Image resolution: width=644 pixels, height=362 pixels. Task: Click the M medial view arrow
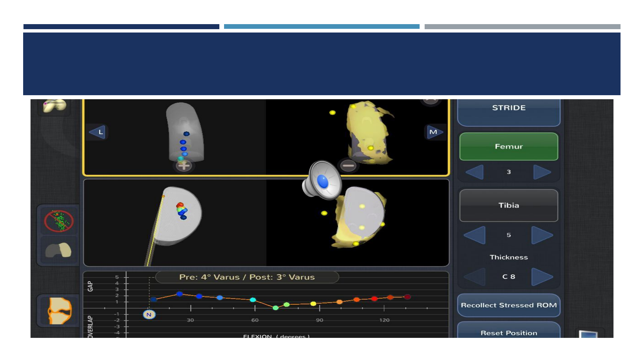[x=435, y=132]
